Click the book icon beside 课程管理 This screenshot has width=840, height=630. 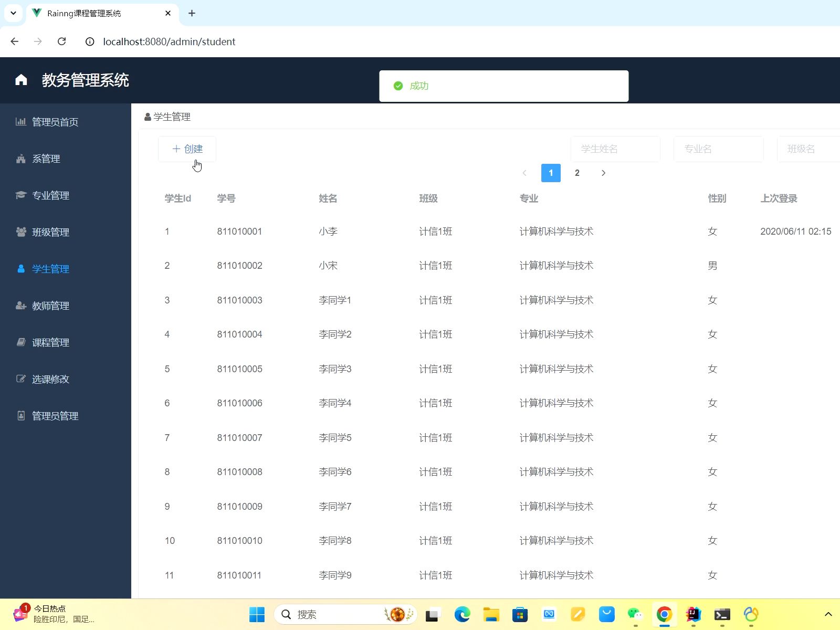[21, 342]
